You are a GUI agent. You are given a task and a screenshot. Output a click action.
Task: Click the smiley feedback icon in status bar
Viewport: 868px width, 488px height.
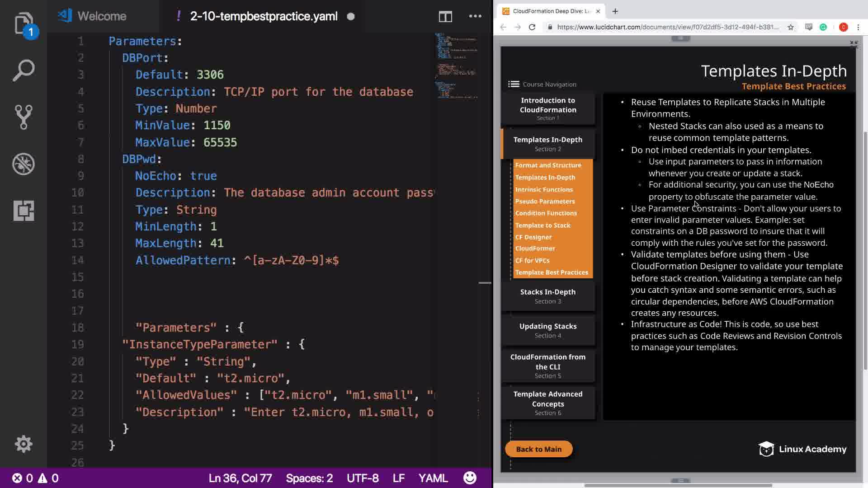pos(470,478)
